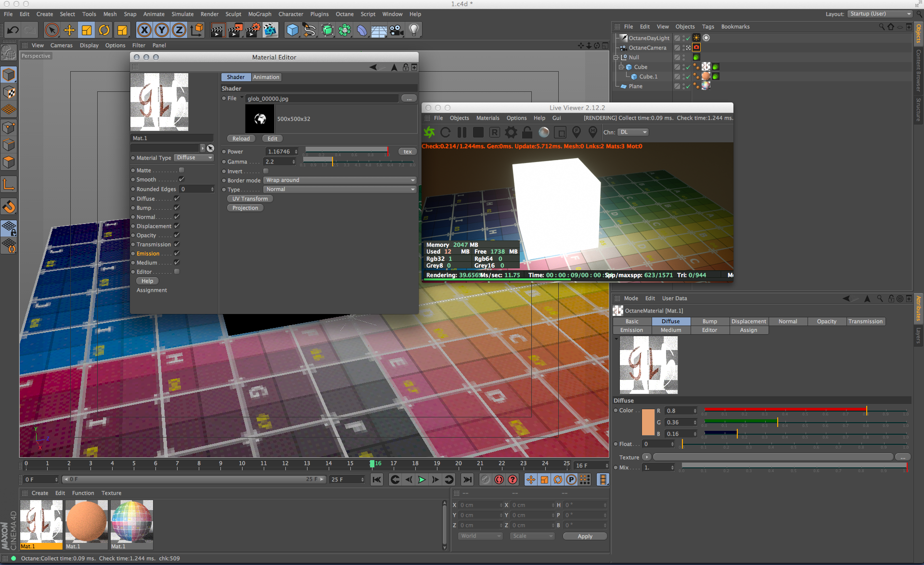Click the orange Diffuse color swatch
The height and width of the screenshot is (565, 924).
(648, 422)
